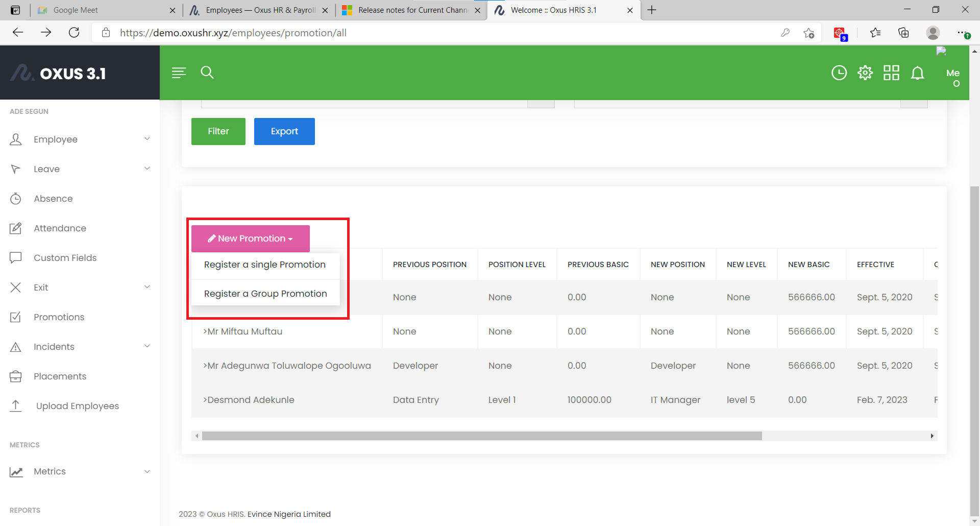
Task: Click the Incidents warning triangle icon
Action: click(x=16, y=347)
